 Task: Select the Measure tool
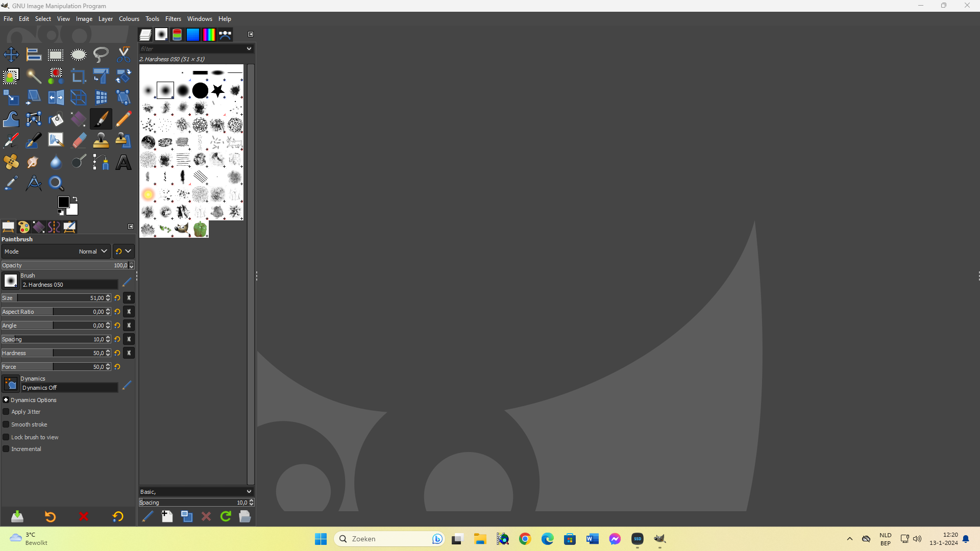pyautogui.click(x=33, y=183)
